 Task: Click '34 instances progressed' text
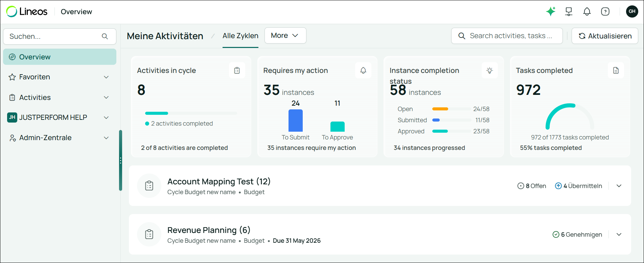click(x=429, y=148)
